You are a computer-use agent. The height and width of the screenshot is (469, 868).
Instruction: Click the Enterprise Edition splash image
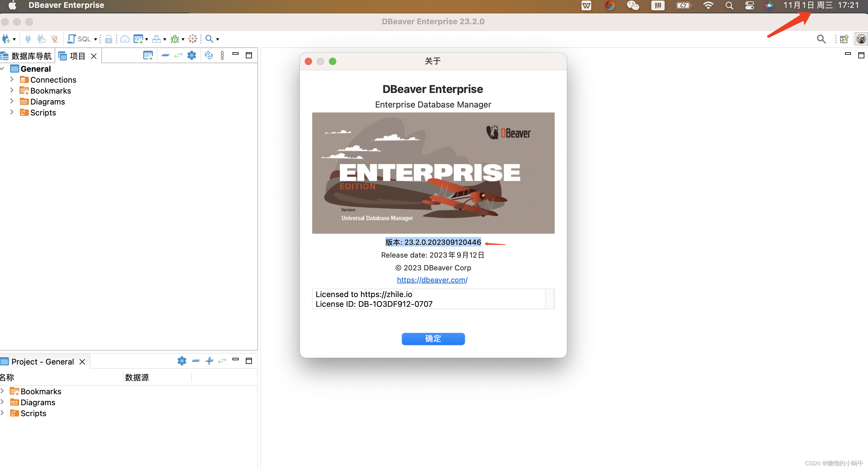click(433, 173)
